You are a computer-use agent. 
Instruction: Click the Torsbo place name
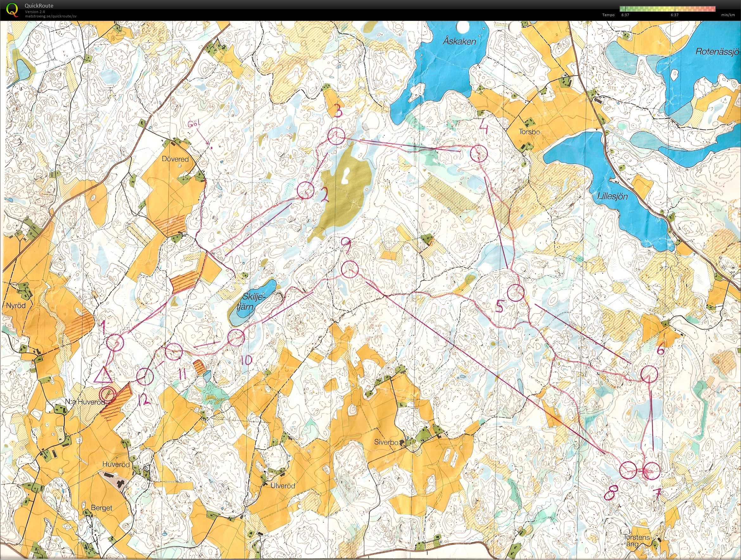(x=529, y=132)
